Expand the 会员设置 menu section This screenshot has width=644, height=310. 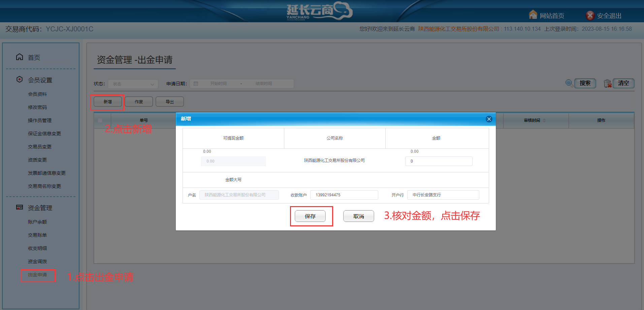40,80
